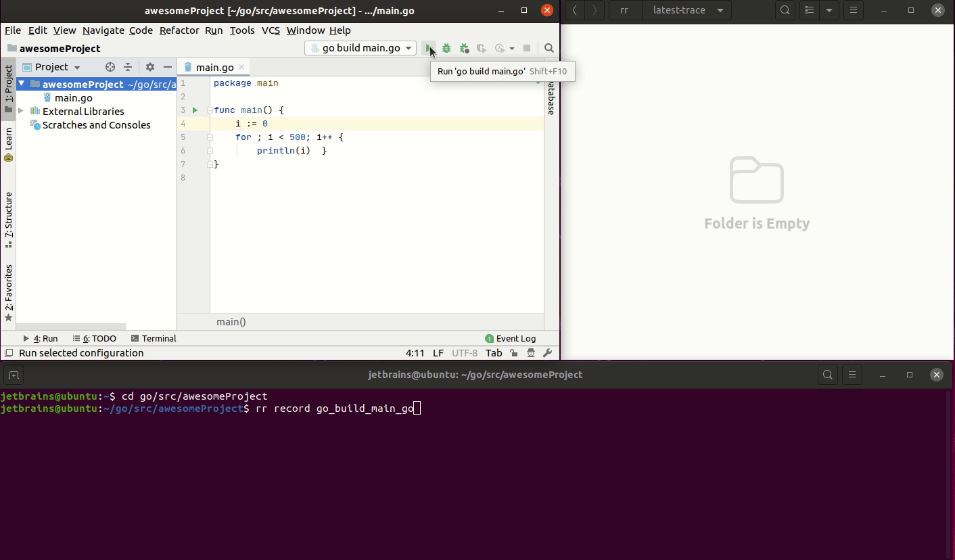Open search everywhere via the magnifier icon
Image resolution: width=955 pixels, height=560 pixels.
coord(549,48)
